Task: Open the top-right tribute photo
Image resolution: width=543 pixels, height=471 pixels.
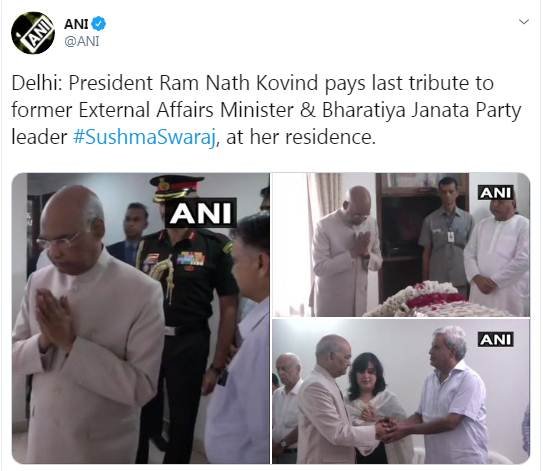Action: (401, 245)
